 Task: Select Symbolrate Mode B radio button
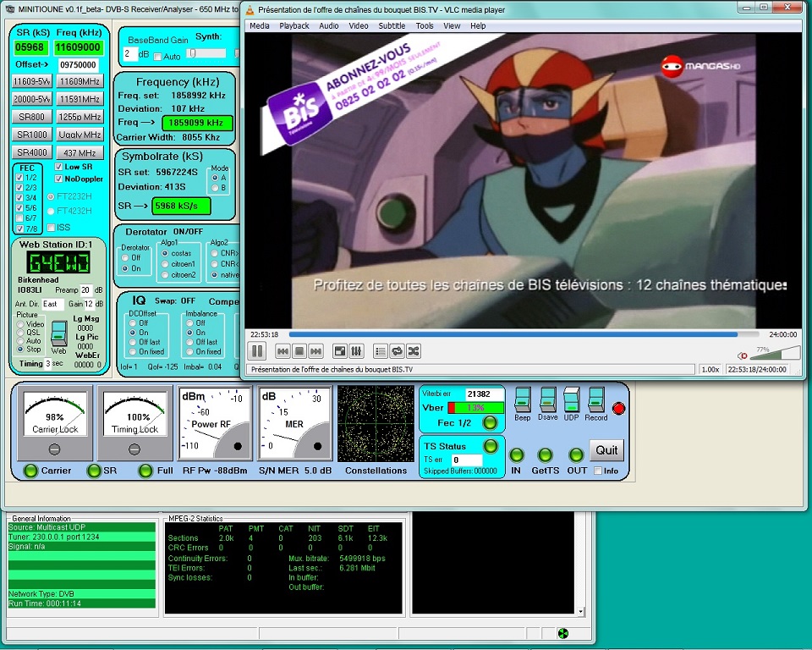pos(215,188)
